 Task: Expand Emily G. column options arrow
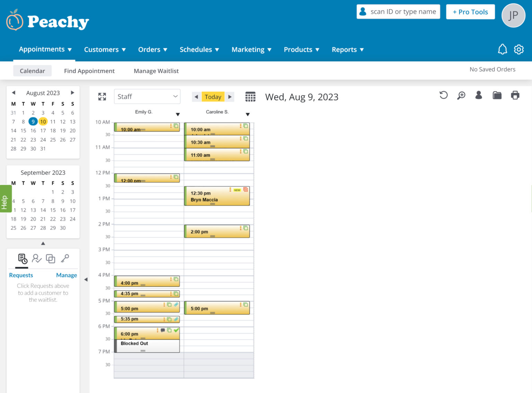[178, 114]
